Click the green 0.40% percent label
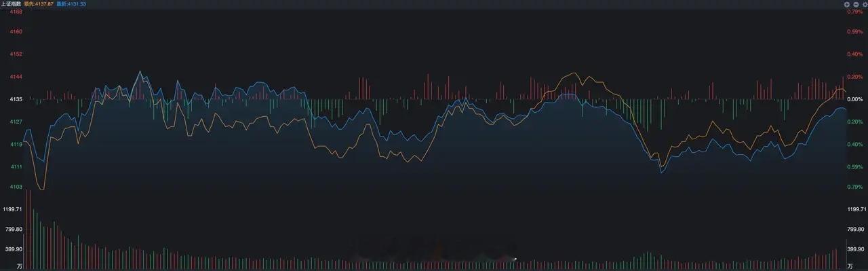 tap(854, 144)
